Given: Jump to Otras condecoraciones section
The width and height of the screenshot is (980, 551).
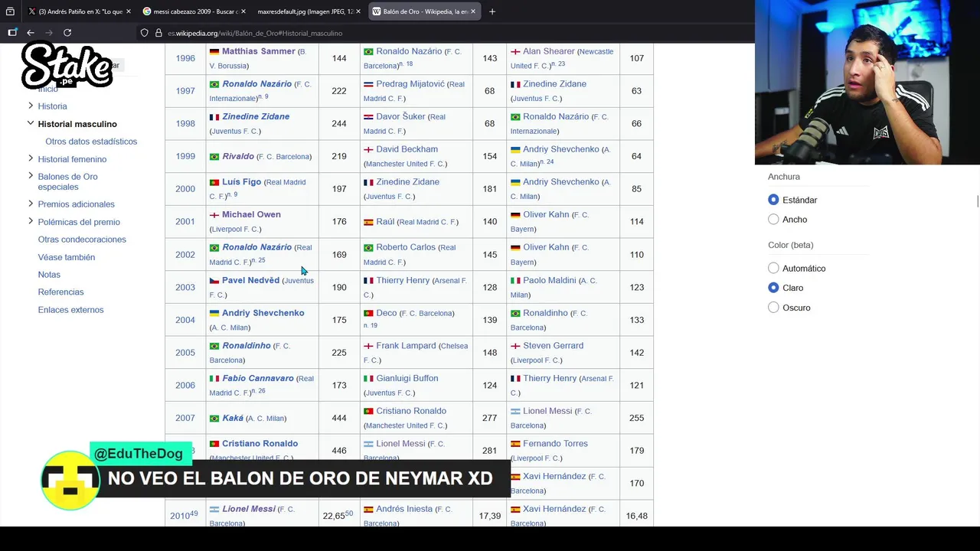Looking at the screenshot, I should [82, 240].
